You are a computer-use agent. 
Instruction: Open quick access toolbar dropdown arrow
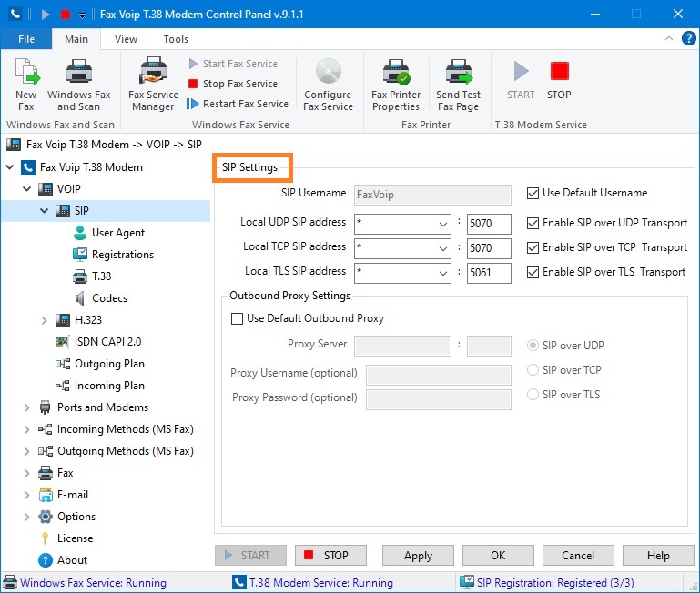[82, 15]
